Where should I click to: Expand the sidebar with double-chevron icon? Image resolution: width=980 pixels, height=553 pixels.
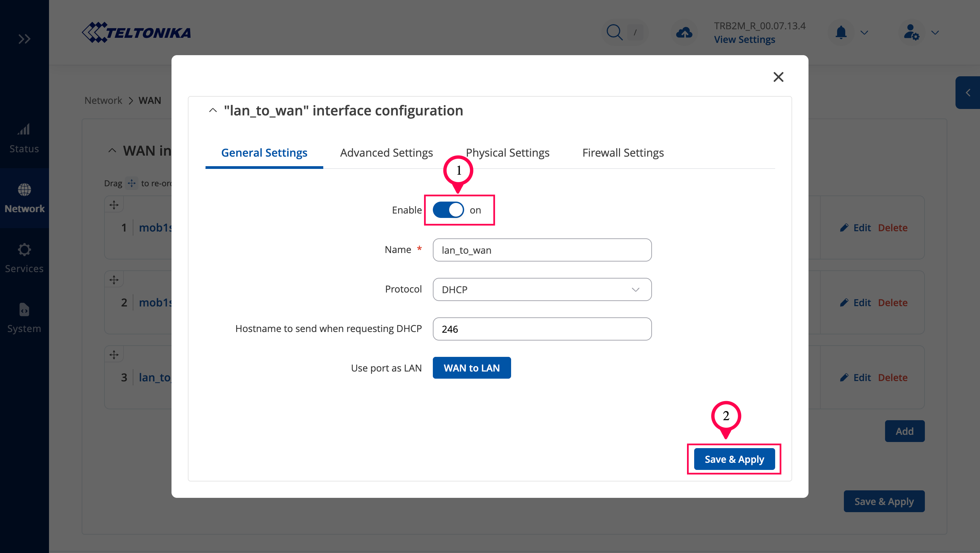(24, 39)
